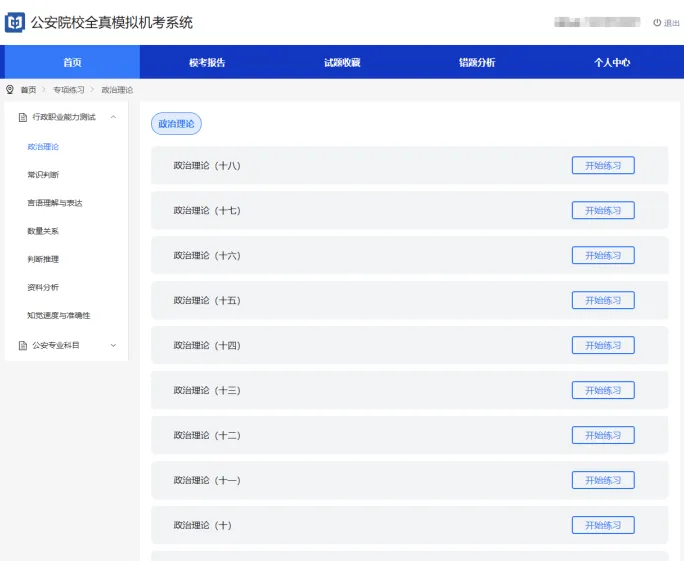The image size is (684, 561).
Task: Click the 政治理论（十二）row title
Action: 207,435
